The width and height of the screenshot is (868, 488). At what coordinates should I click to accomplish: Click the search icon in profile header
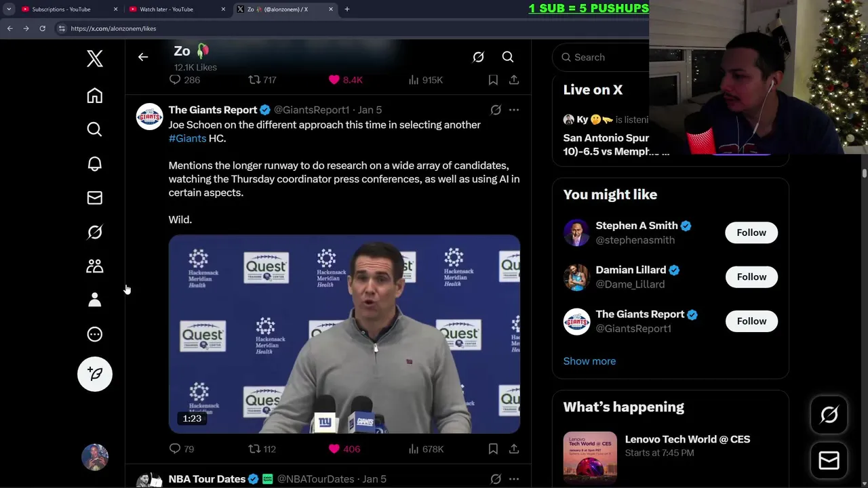(x=508, y=58)
